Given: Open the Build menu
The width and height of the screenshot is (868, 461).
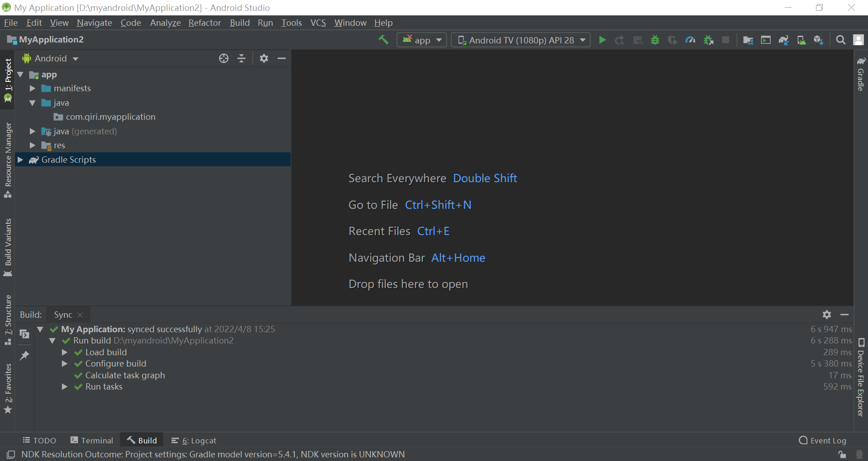Looking at the screenshot, I should coord(240,23).
